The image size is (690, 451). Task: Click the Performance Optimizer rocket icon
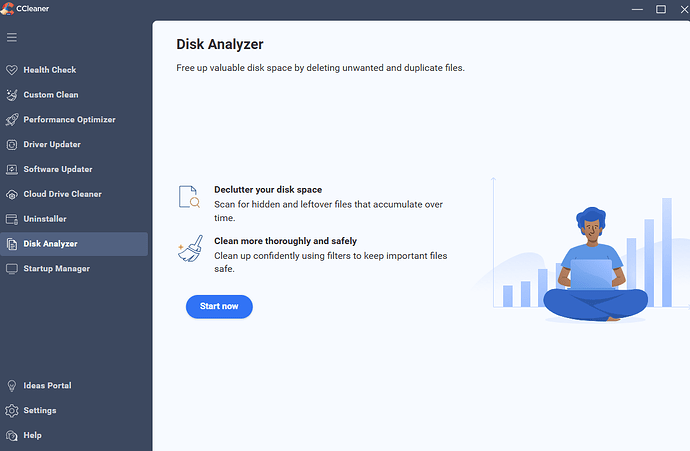pos(12,120)
